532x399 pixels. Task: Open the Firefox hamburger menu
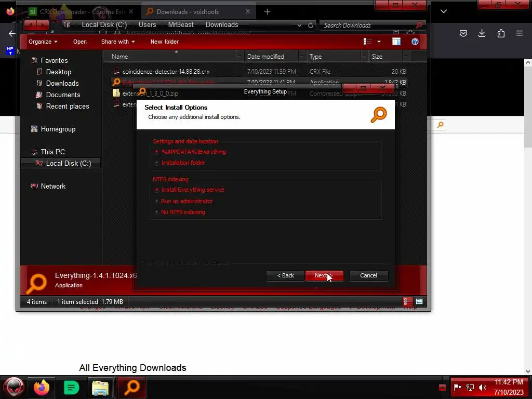[520, 33]
